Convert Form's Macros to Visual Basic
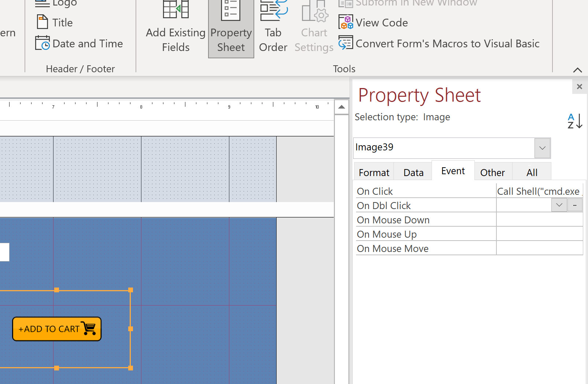 coord(447,44)
